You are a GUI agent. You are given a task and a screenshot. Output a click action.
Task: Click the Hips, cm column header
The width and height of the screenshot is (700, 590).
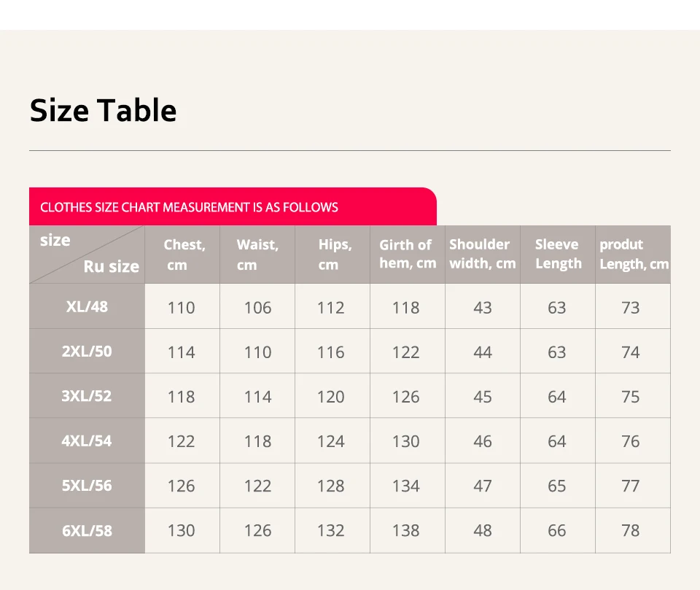333,255
